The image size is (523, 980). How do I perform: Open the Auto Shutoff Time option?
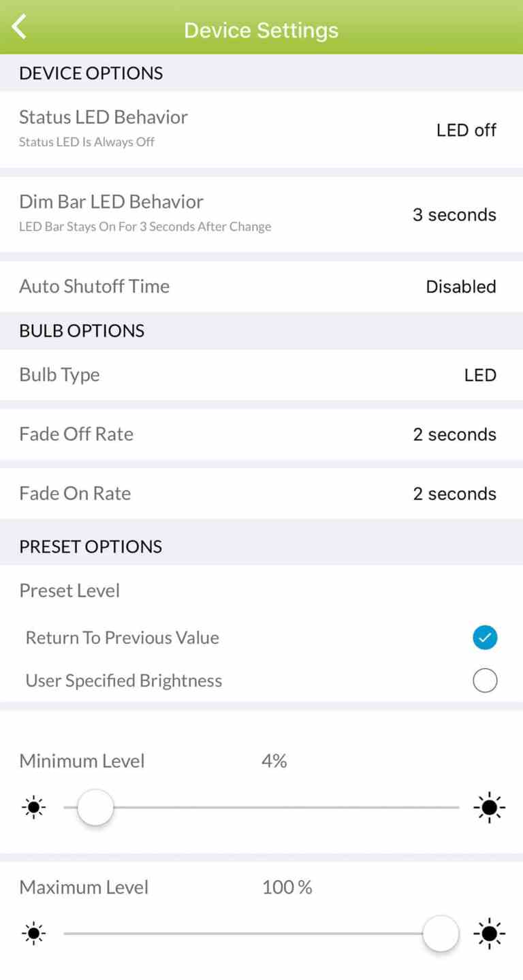tap(261, 287)
